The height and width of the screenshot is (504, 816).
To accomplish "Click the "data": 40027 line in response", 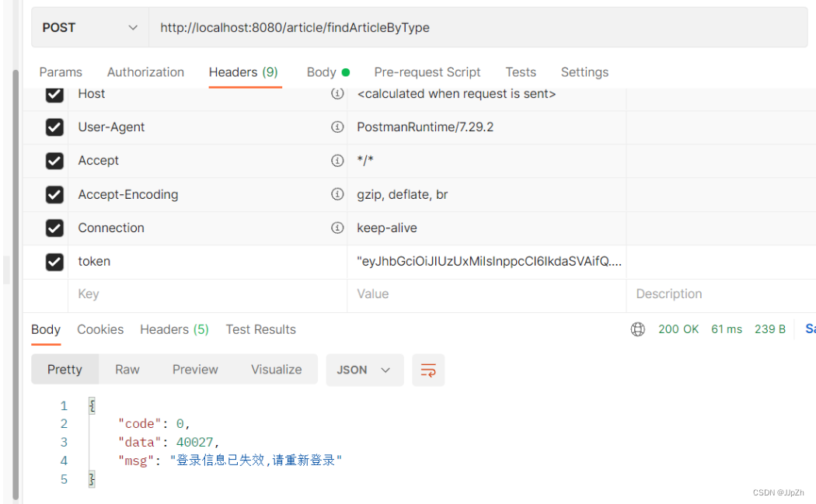I will 169,443.
